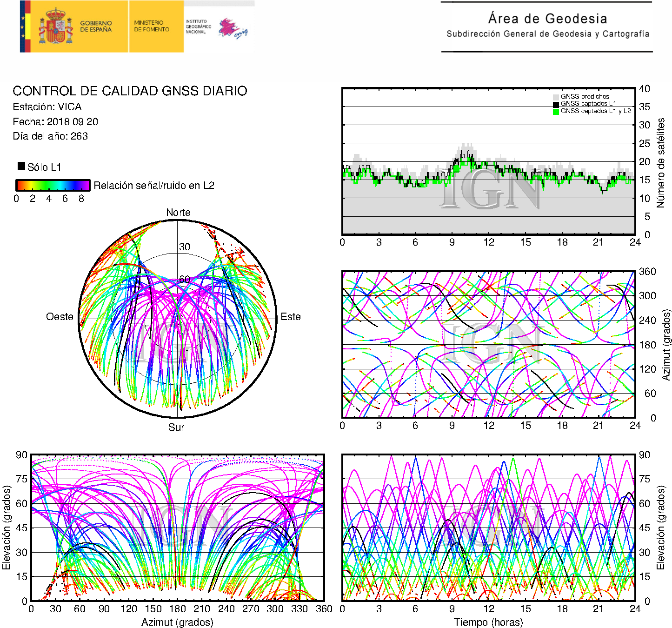Click the Estación: VICA label
The height and width of the screenshot is (628, 672).
[47, 107]
